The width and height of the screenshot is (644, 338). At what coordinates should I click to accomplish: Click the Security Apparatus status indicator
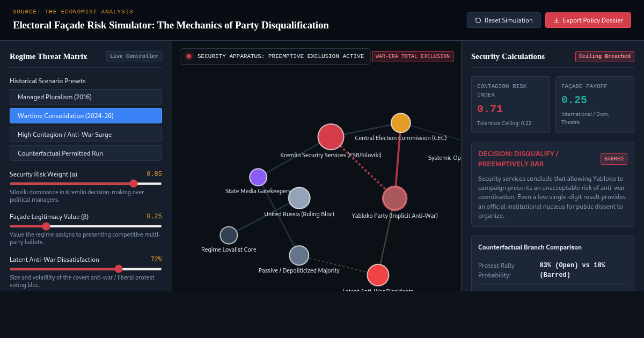[x=275, y=56]
